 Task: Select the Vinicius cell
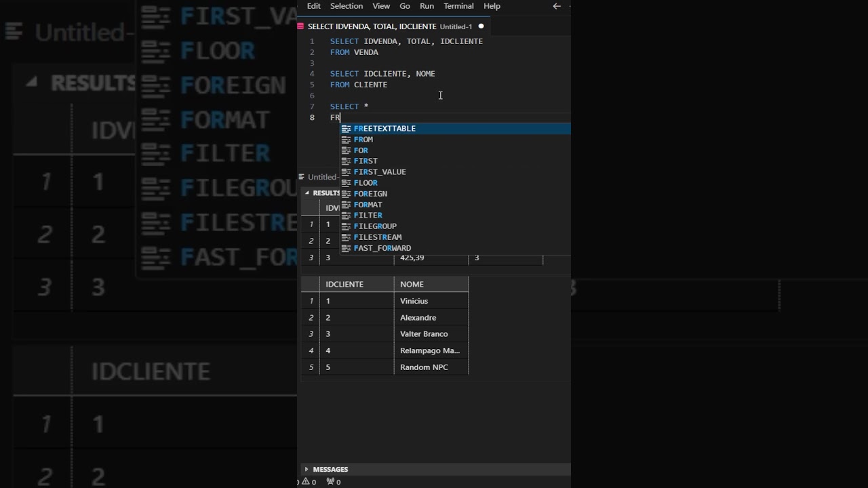coord(431,301)
